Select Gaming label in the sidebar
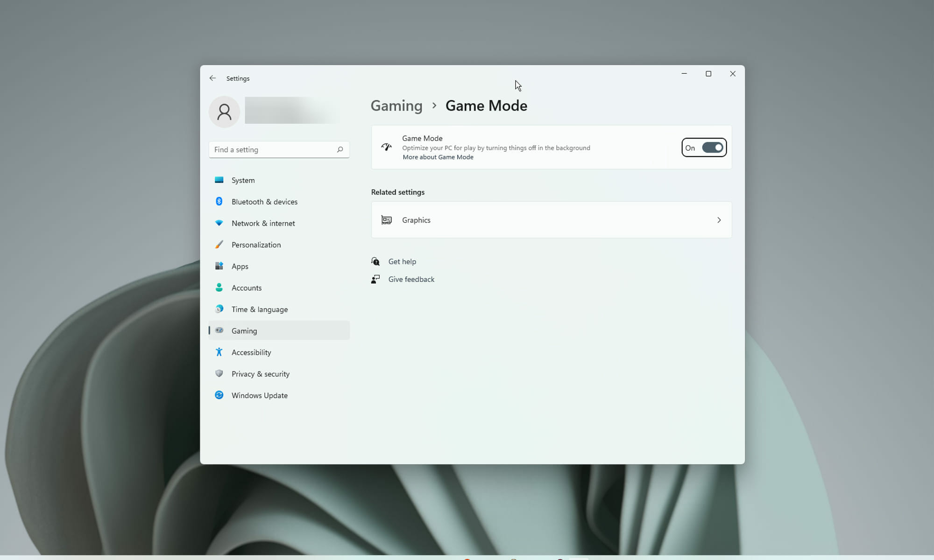Viewport: 934px width, 560px height. (x=244, y=331)
